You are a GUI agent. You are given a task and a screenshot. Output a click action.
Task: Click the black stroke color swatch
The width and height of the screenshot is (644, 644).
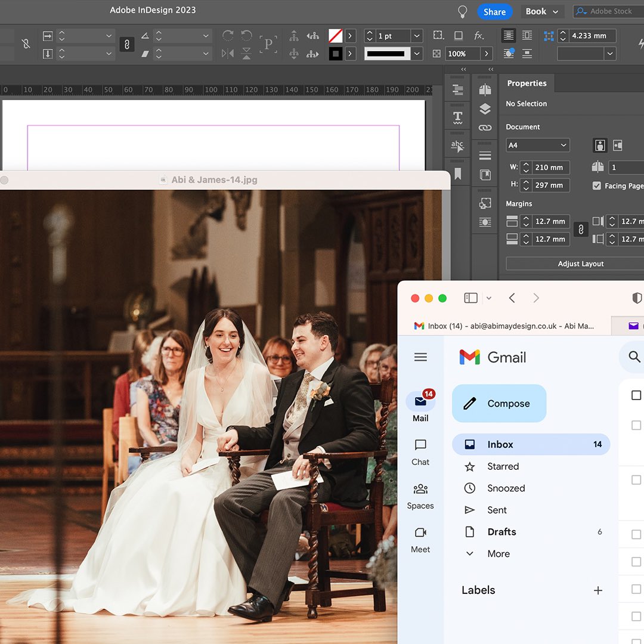point(336,54)
